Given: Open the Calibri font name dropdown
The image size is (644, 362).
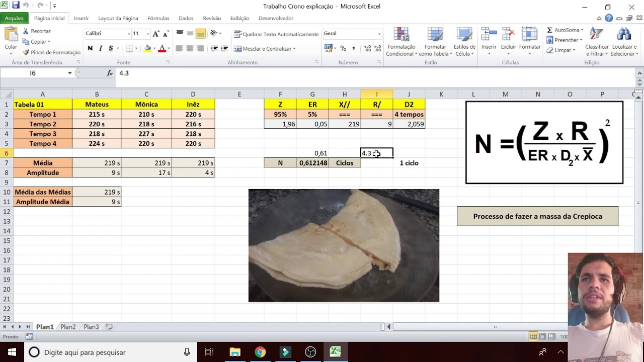Looking at the screenshot, I should (x=128, y=34).
